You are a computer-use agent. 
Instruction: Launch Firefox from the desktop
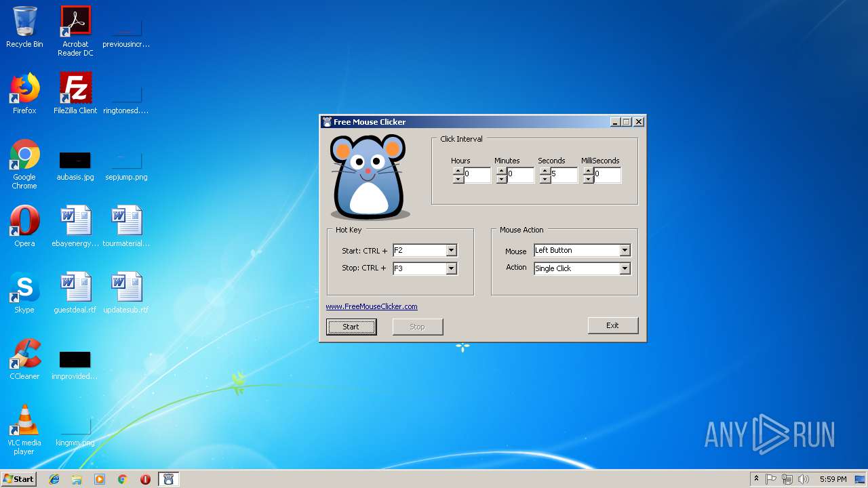(x=24, y=94)
